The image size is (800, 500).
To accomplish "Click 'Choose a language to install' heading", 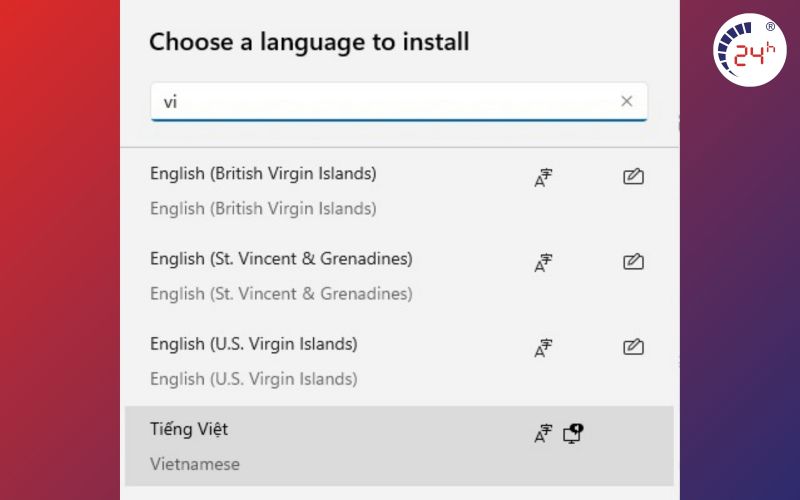I will [x=309, y=42].
